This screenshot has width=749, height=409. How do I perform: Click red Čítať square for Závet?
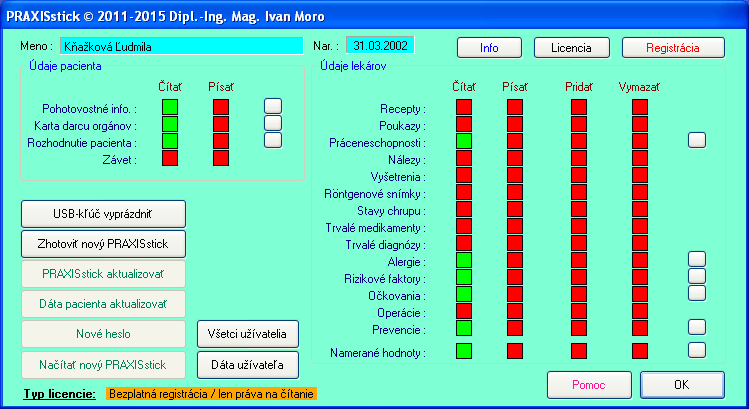tap(170, 158)
